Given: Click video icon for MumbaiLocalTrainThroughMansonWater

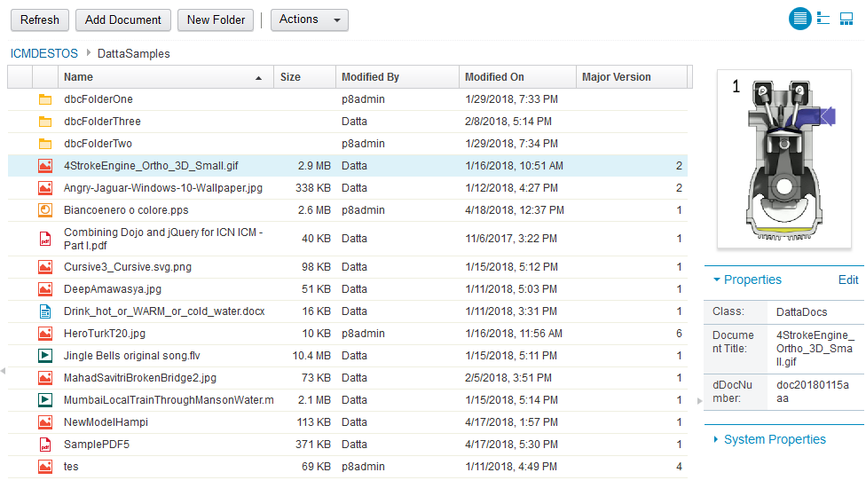Looking at the screenshot, I should pos(45,399).
